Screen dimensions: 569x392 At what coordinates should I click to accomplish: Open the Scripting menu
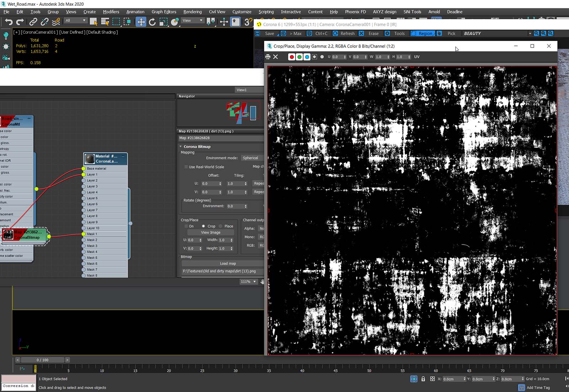coord(266,12)
